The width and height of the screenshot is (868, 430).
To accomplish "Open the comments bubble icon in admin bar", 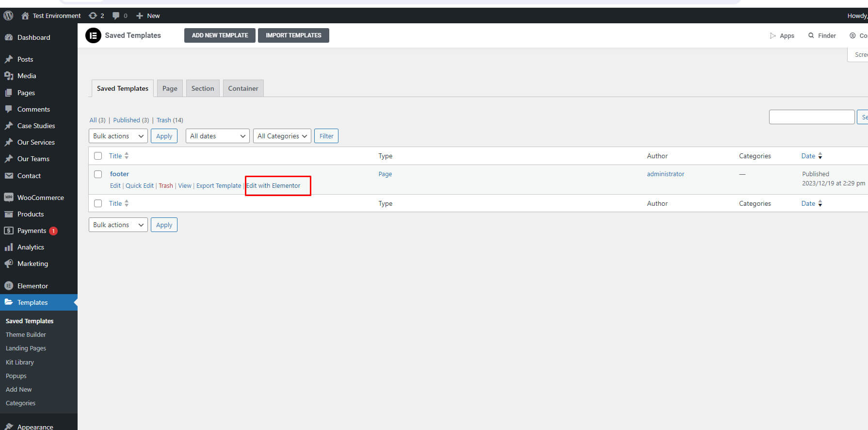I will 116,16.
